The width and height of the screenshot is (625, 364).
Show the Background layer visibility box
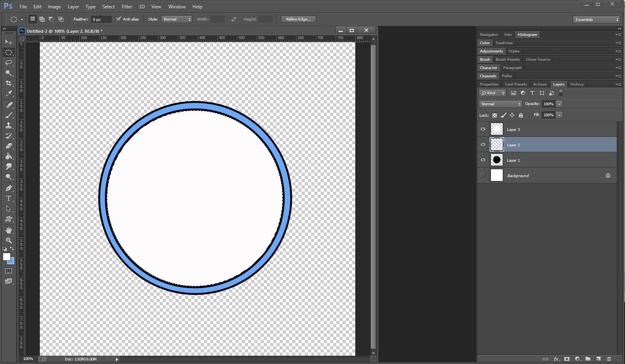pyautogui.click(x=483, y=175)
